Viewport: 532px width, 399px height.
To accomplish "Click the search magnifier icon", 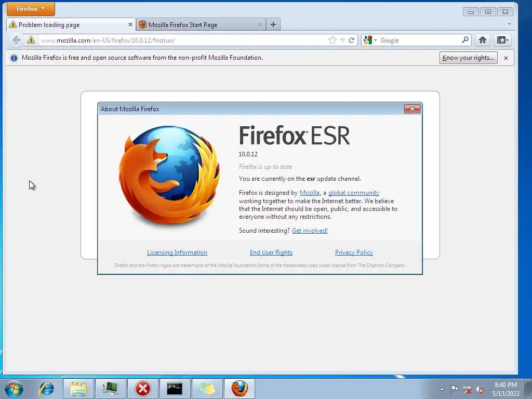I will click(465, 40).
